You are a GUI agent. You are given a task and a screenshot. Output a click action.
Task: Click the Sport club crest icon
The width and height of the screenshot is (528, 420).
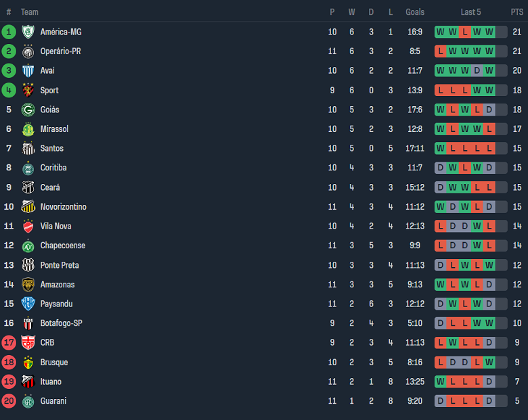[x=28, y=90]
